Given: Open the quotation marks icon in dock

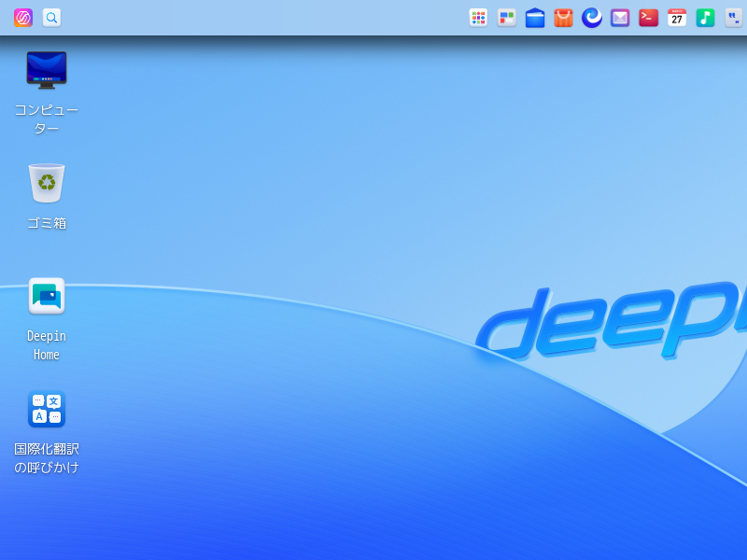Looking at the screenshot, I should (734, 18).
